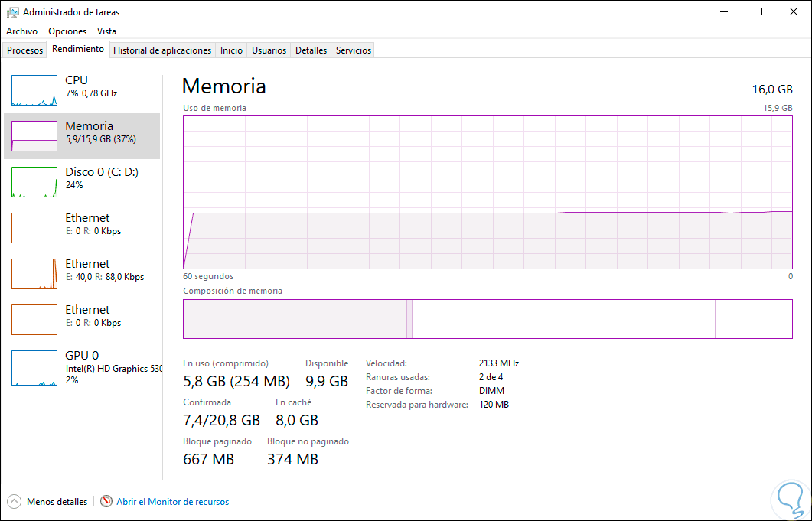Open the Usuarios tab
The height and width of the screenshot is (521, 812).
click(269, 50)
